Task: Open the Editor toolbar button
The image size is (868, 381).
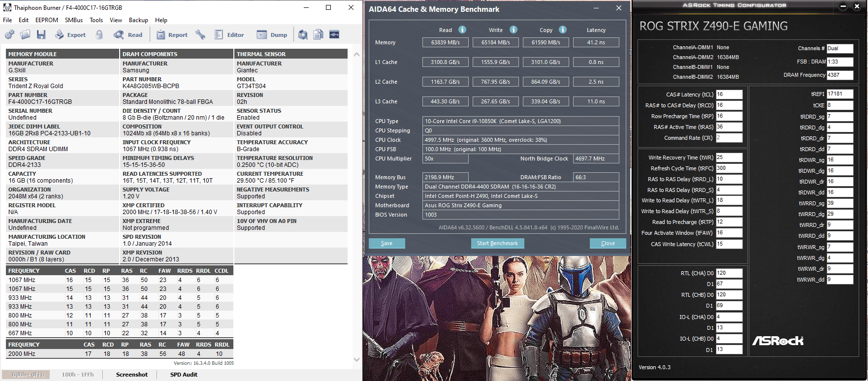Action: pyautogui.click(x=229, y=34)
